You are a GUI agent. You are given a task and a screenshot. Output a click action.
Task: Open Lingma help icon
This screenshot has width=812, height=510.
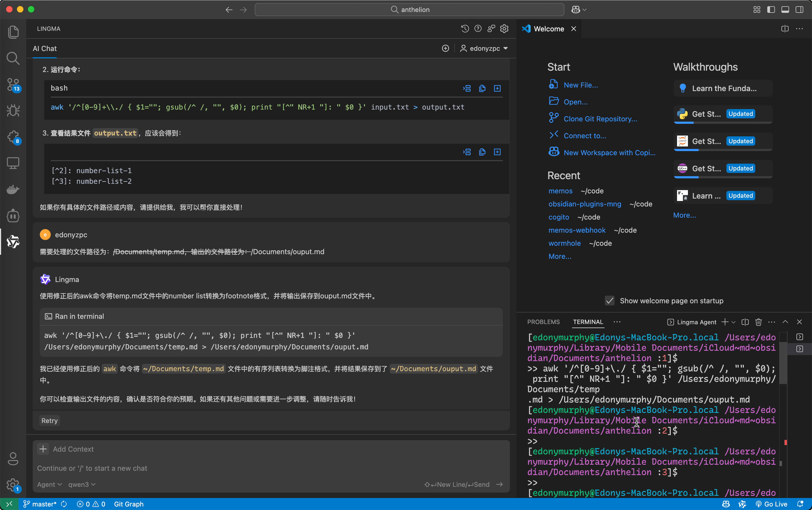tap(478, 29)
